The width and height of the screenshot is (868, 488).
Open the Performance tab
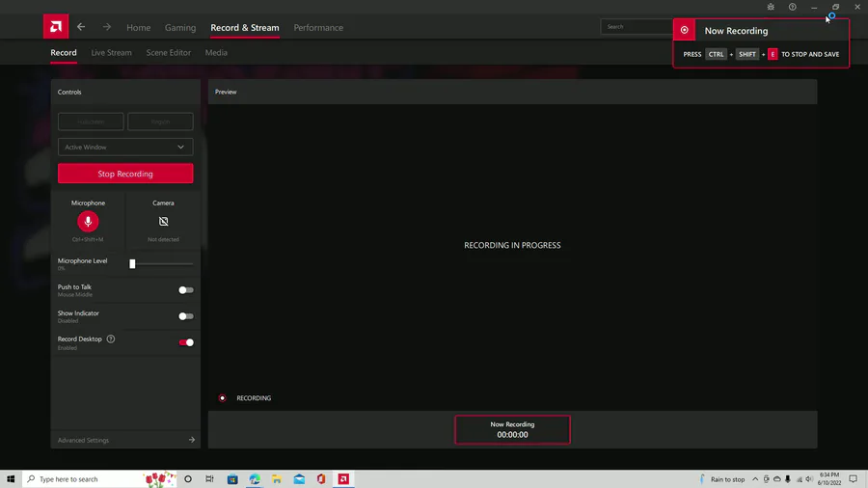(x=318, y=28)
